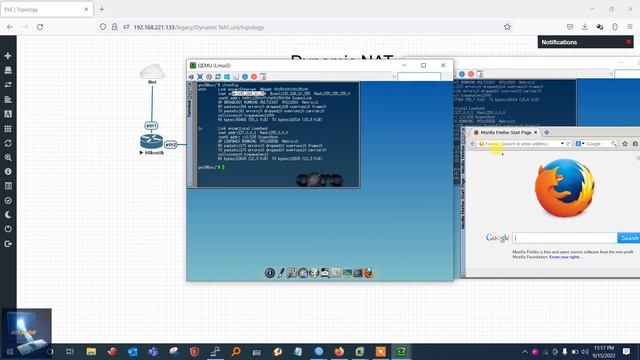Click blue info icon in second QEMU window
The width and height of the screenshot is (640, 360).
click(x=462, y=74)
